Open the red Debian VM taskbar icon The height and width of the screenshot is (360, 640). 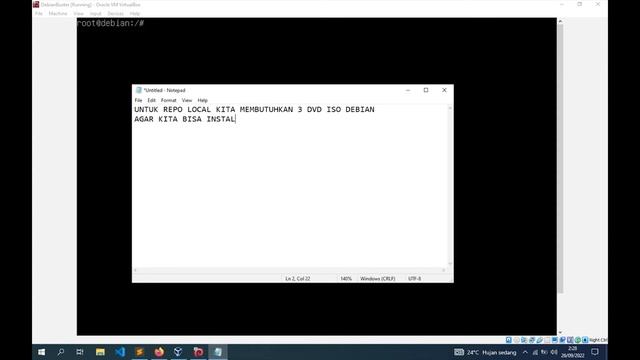pos(198,352)
